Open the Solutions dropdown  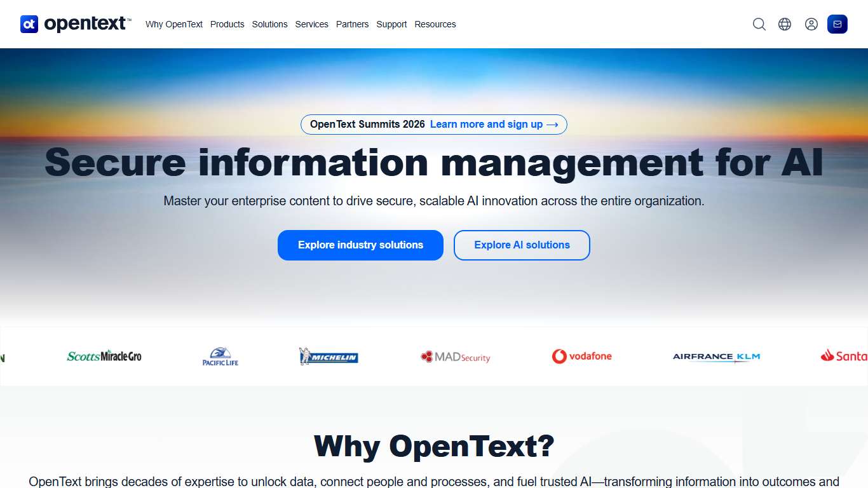(269, 24)
